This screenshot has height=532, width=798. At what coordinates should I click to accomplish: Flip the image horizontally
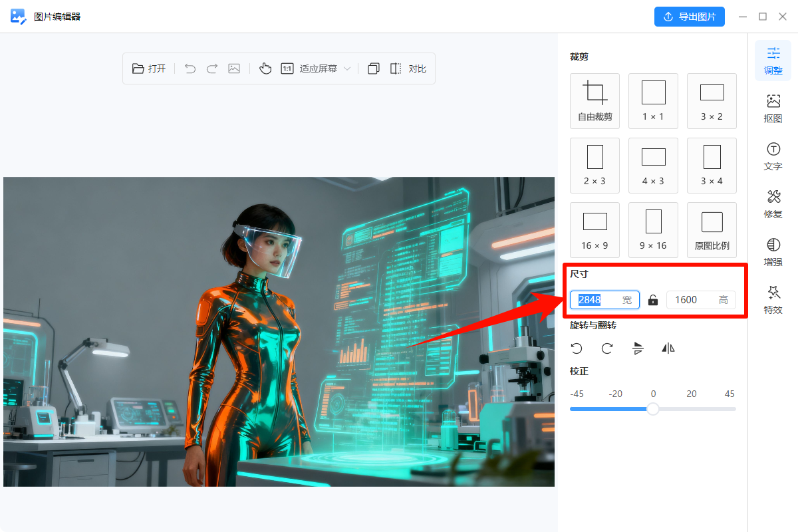(668, 348)
